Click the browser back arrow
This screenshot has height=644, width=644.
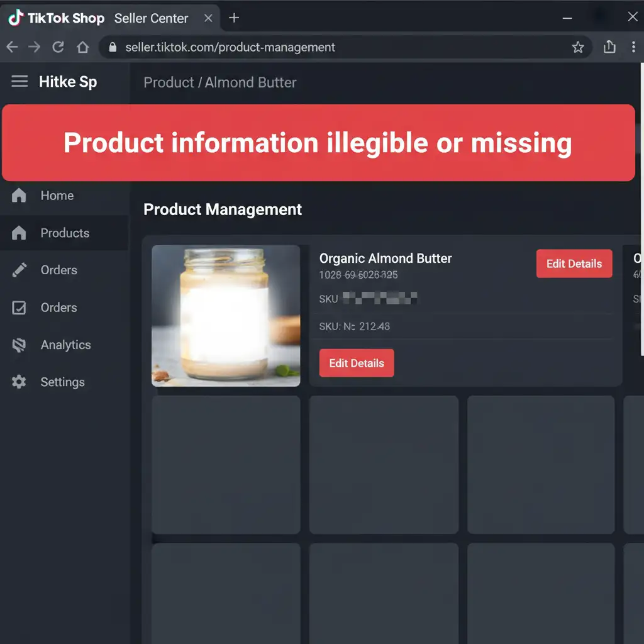[x=12, y=47]
